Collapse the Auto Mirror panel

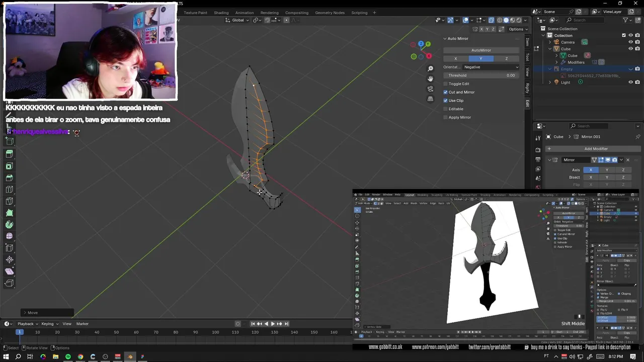click(x=445, y=39)
